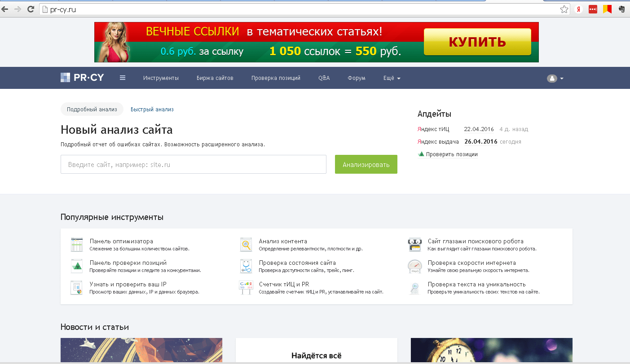
Task: Click the Проверка скорости интернета speedometer icon
Action: [x=414, y=266]
